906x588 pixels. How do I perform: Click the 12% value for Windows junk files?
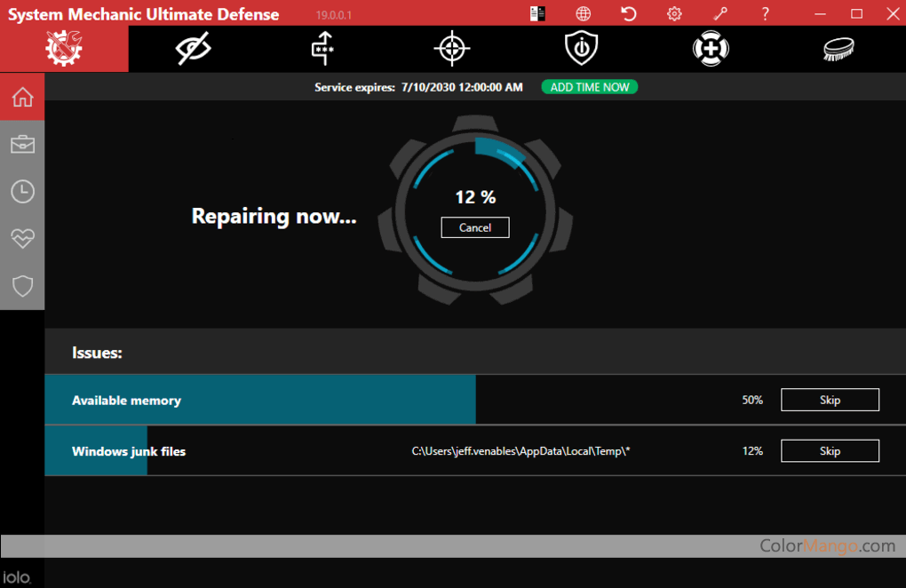(752, 451)
